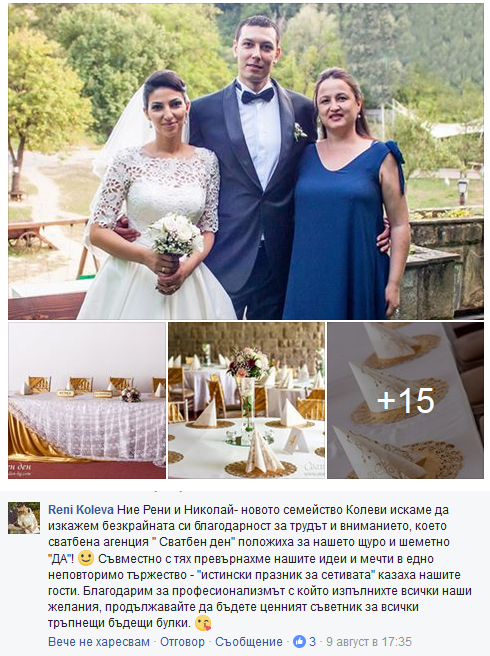The image size is (490, 656).
Task: Open the main wedding couple photo
Action: point(246,161)
